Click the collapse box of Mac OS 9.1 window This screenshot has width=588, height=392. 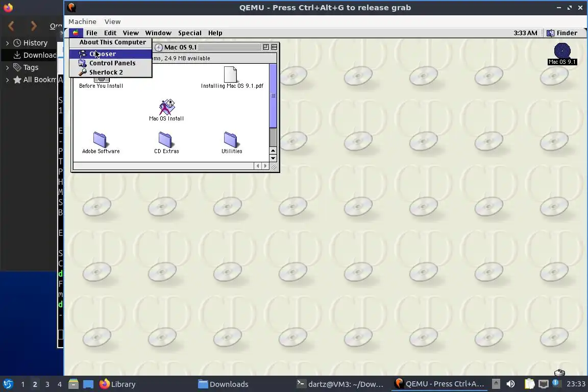coord(274,47)
